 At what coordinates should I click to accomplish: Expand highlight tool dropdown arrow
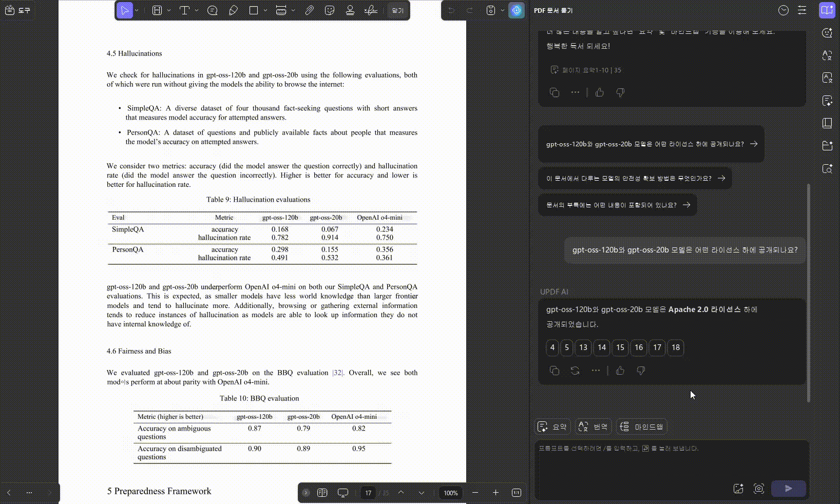click(x=169, y=10)
